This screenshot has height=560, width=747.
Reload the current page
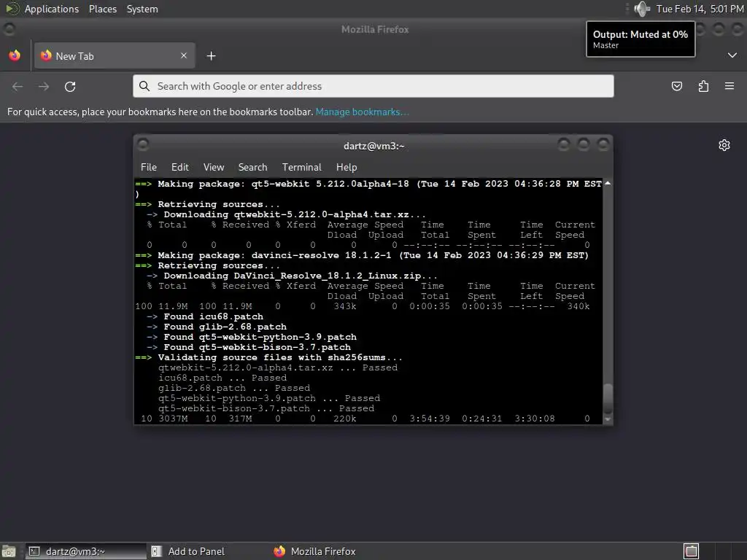pos(70,86)
